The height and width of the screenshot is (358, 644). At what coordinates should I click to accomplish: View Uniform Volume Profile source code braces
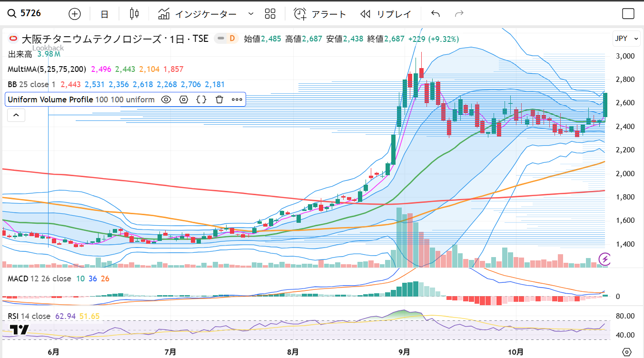pos(201,99)
